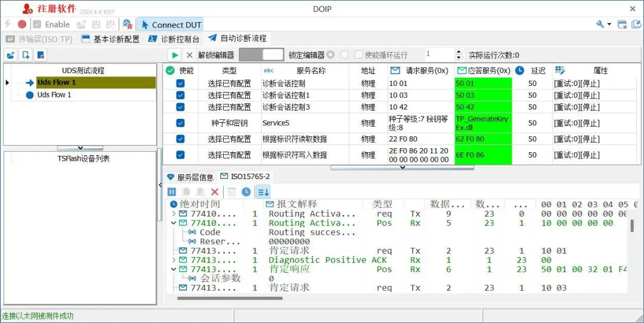Switch to the 基本诊断配置 tab
The height and width of the screenshot is (323, 644).
pos(110,39)
